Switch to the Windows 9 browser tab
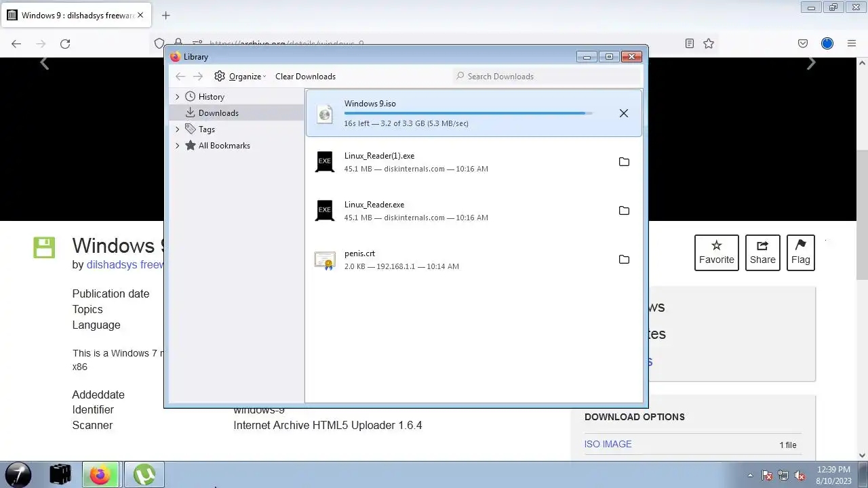This screenshot has height=488, width=868. 75,15
